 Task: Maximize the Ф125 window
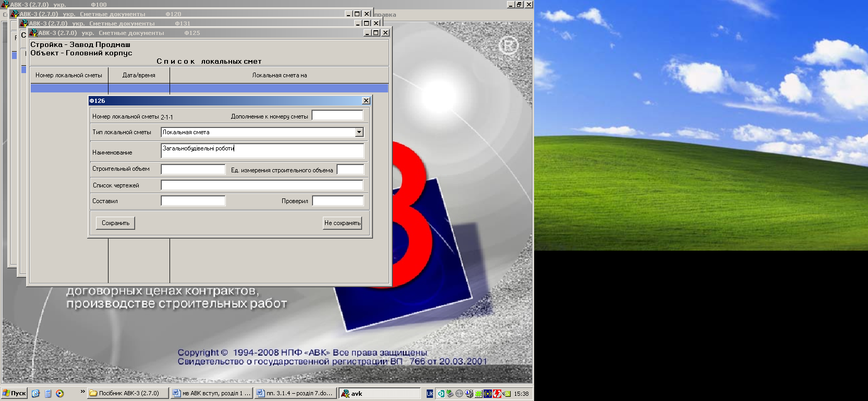[376, 32]
